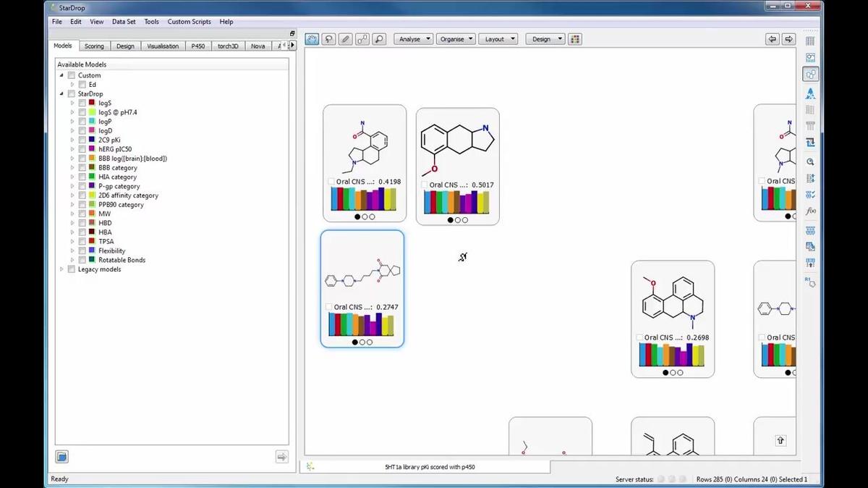Open the f(x) function icon in right sidebar
Image resolution: width=868 pixels, height=488 pixels.
pos(811,210)
